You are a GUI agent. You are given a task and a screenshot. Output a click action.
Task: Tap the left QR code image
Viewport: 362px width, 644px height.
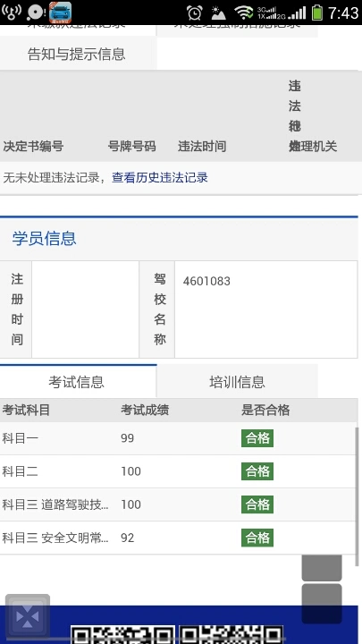[122, 634]
